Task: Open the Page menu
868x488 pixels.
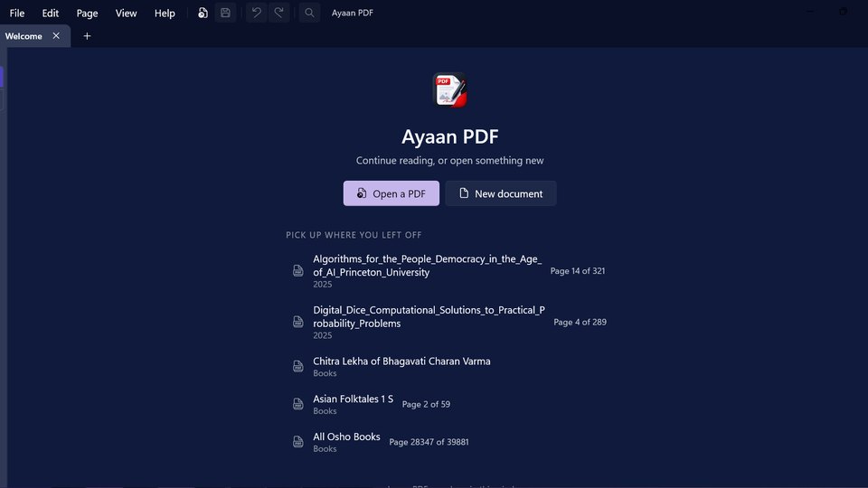Action: tap(87, 13)
